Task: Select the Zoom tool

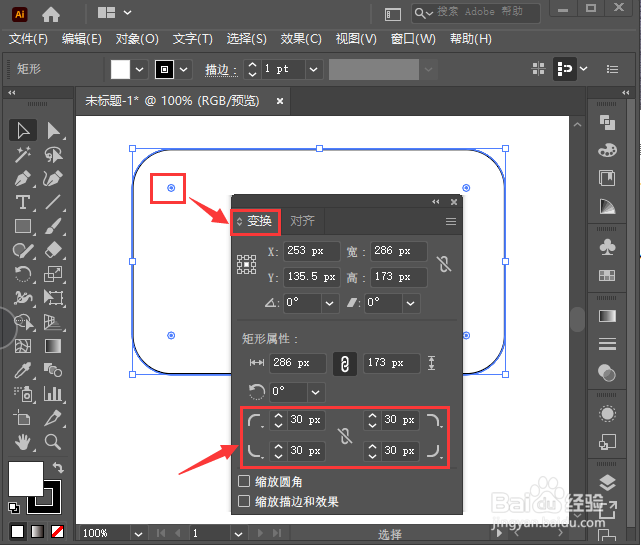Action: 54,442
